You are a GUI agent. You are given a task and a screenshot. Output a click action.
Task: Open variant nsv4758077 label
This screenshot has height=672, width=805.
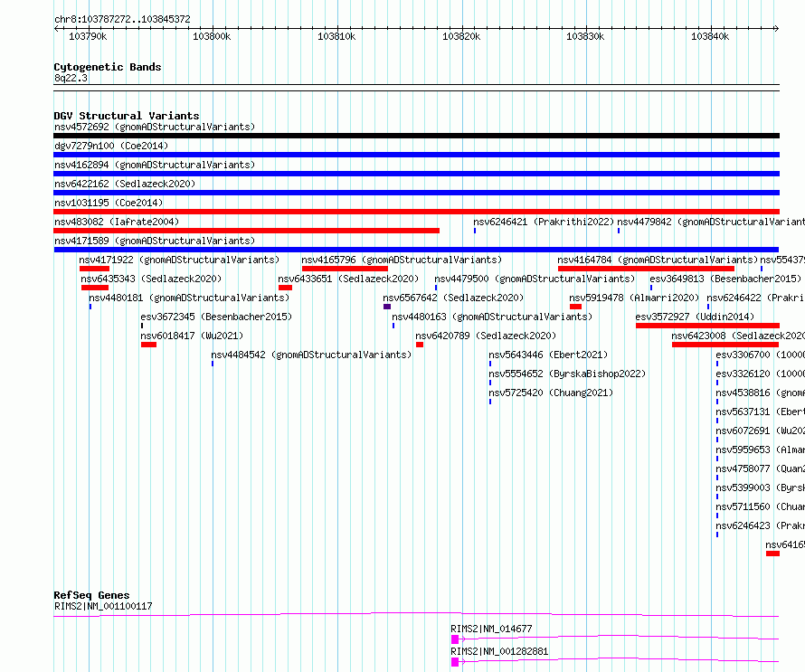click(x=760, y=469)
